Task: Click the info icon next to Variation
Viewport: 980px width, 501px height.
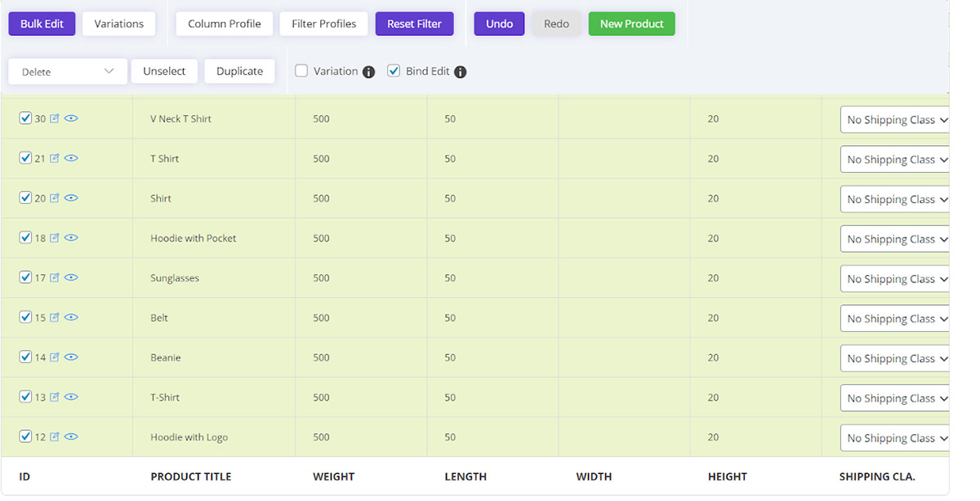Action: (367, 71)
